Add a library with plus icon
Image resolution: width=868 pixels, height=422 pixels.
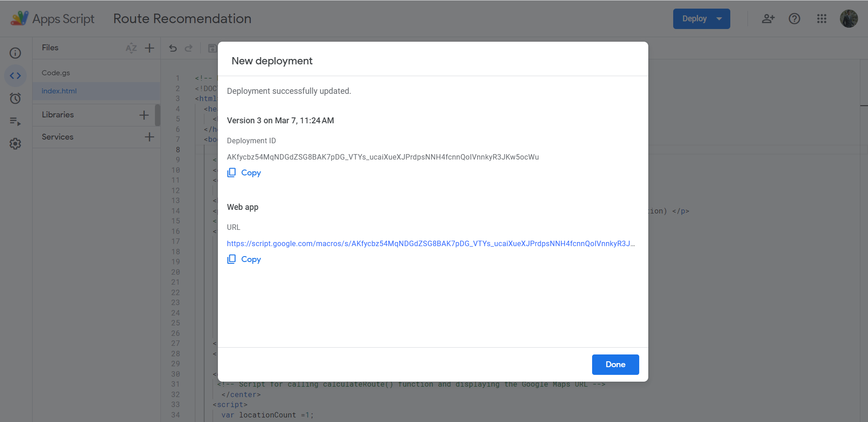[x=144, y=115]
